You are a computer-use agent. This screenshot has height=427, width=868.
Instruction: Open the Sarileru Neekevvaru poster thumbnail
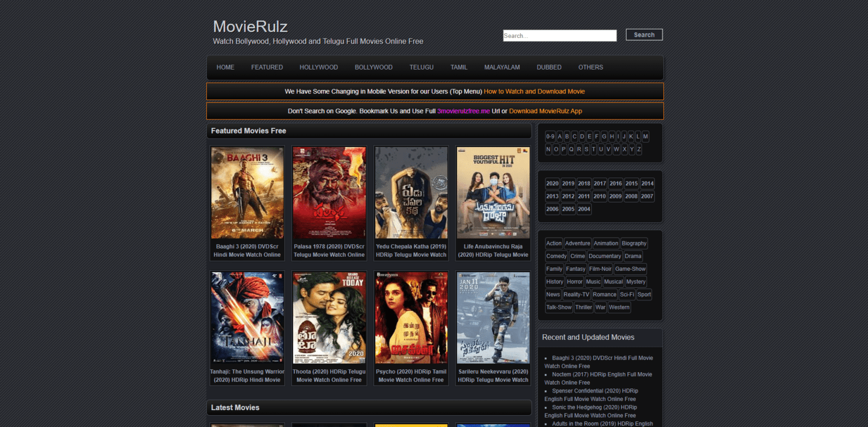pyautogui.click(x=493, y=318)
